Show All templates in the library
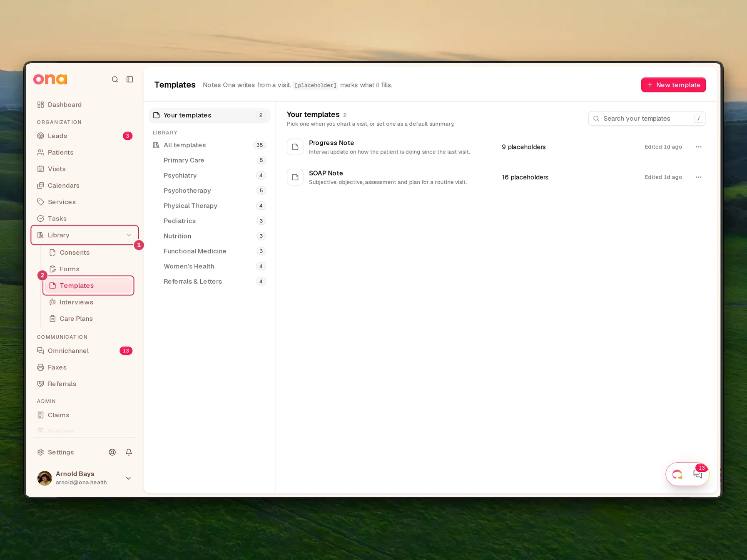The image size is (747, 560). tap(209, 145)
